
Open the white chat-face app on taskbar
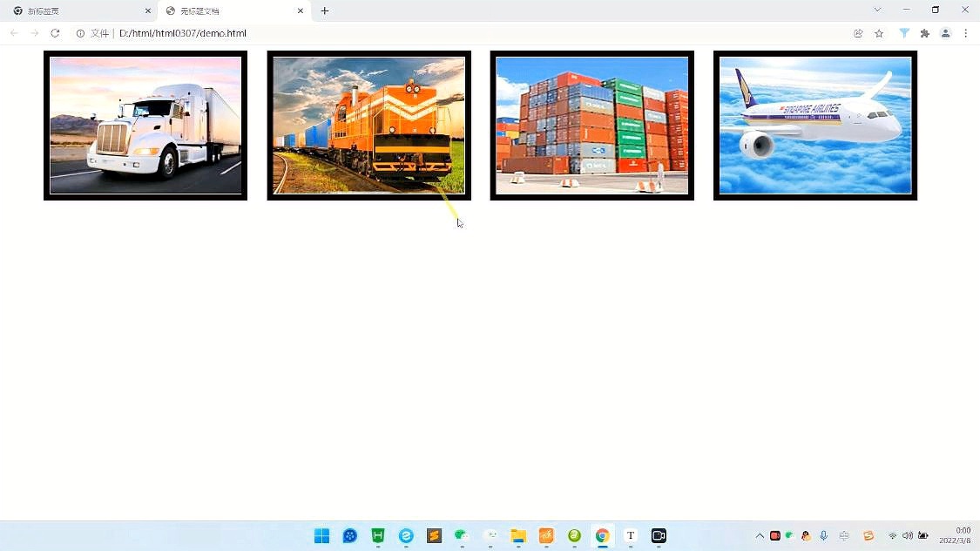click(490, 536)
